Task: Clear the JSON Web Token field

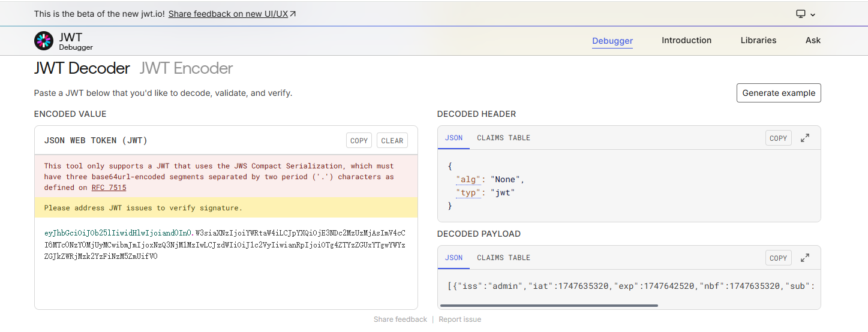Action: tap(392, 141)
